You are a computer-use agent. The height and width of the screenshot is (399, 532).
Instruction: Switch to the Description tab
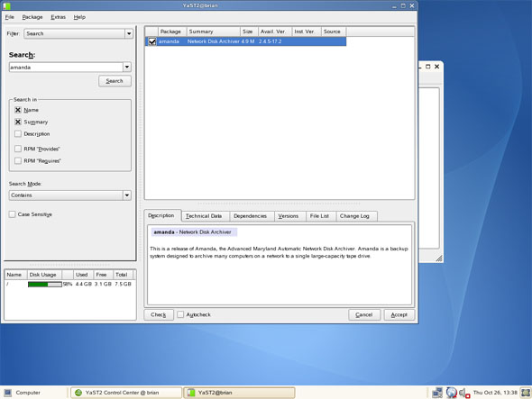tap(161, 215)
